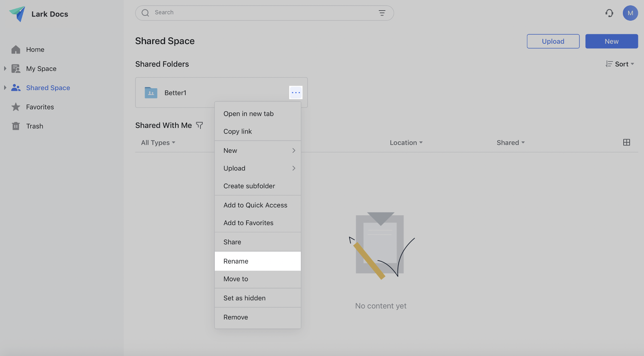The height and width of the screenshot is (356, 644).
Task: Click the Lark Docs logo icon
Action: click(17, 14)
